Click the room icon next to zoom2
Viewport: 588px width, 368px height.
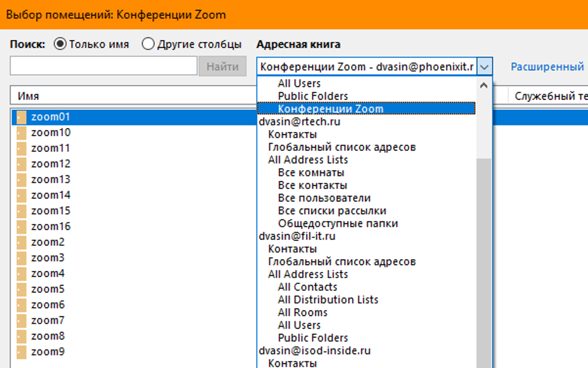21,243
